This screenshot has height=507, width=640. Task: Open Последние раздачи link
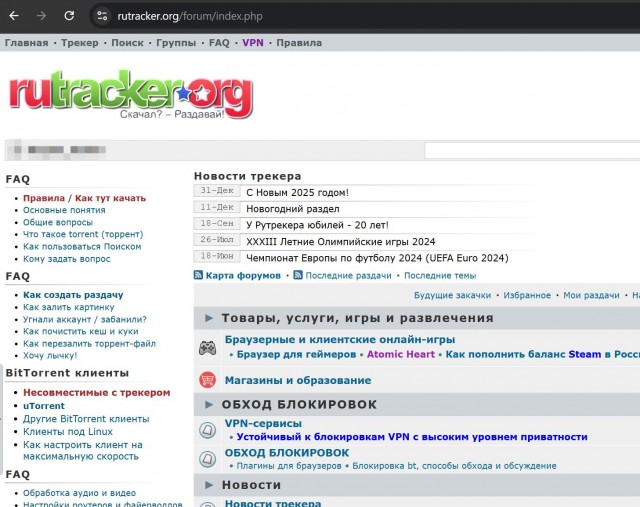tap(348, 276)
